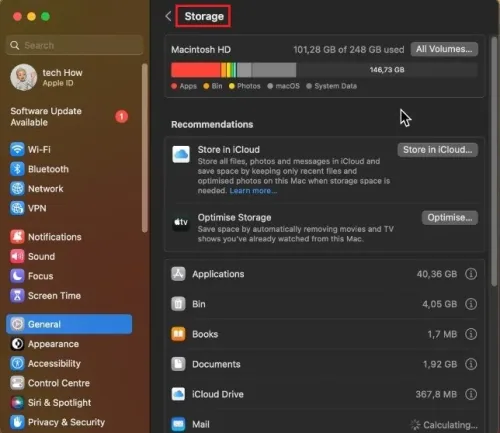The width and height of the screenshot is (500, 433).
Task: Click the Notifications bell icon
Action: [x=17, y=237]
